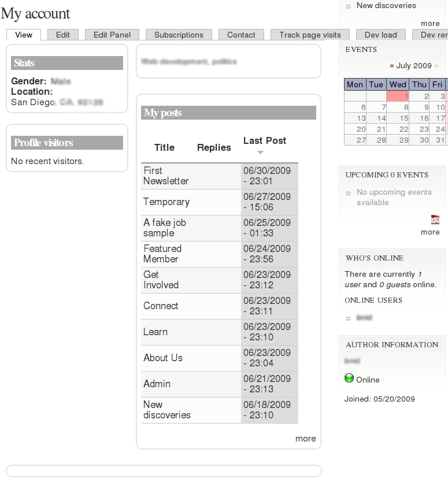Click more link under Upcoming Events
This screenshot has height=501, width=448.
coord(430,232)
